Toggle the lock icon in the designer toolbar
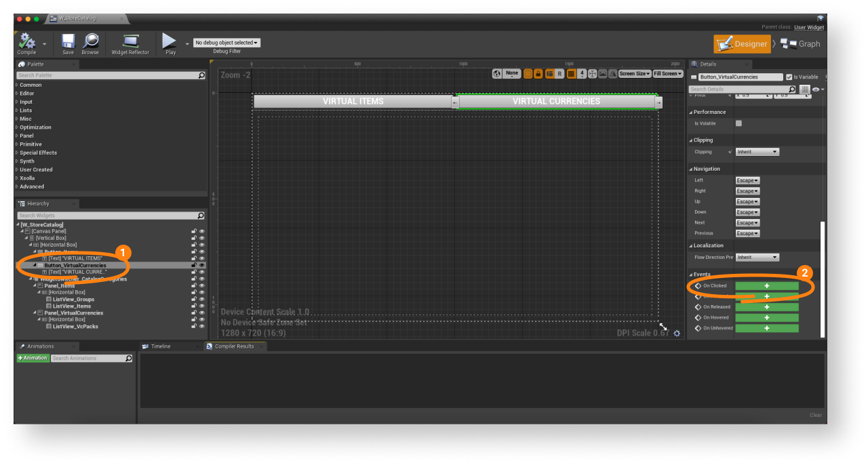The width and height of the screenshot is (868, 465). 538,74
